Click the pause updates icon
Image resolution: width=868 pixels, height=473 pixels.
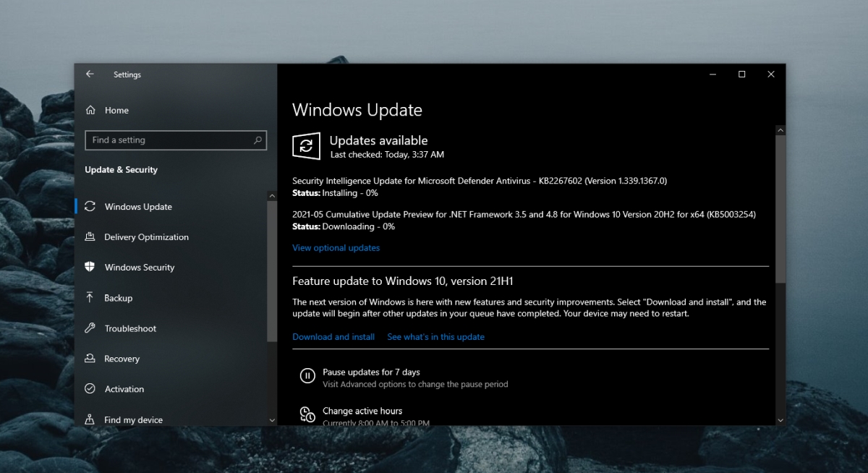coord(307,375)
